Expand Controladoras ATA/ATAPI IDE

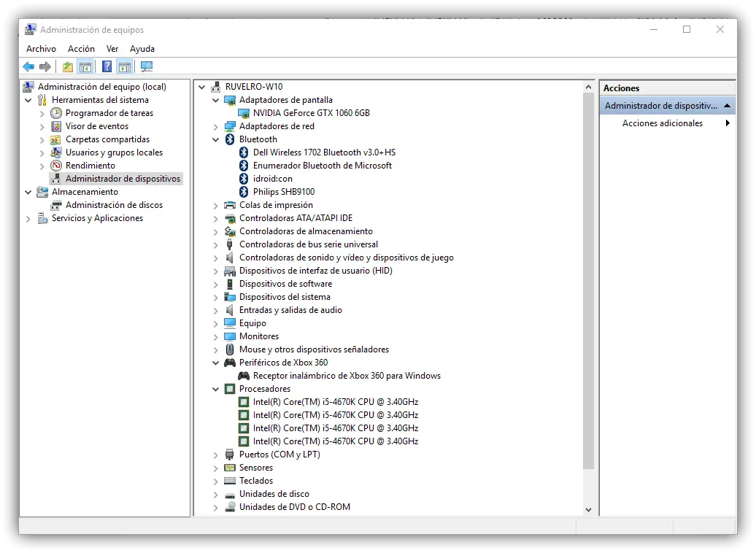[x=216, y=219]
